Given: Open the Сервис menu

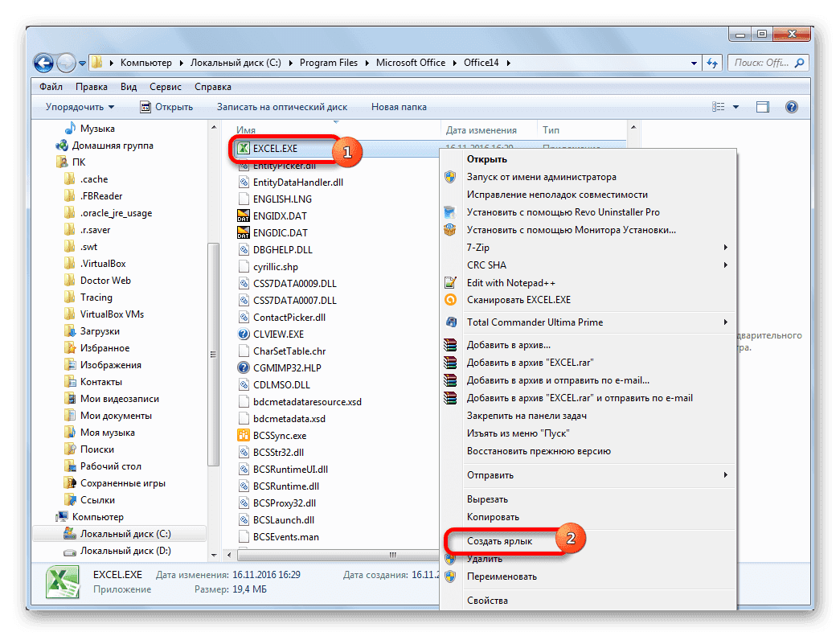Looking at the screenshot, I should pos(165,87).
